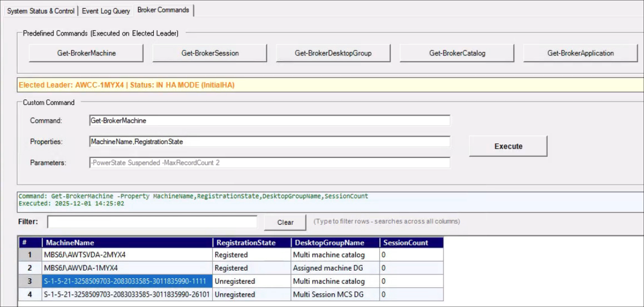The image size is (644, 307).
Task: Select the Broker Commands tab
Action: coord(163,10)
